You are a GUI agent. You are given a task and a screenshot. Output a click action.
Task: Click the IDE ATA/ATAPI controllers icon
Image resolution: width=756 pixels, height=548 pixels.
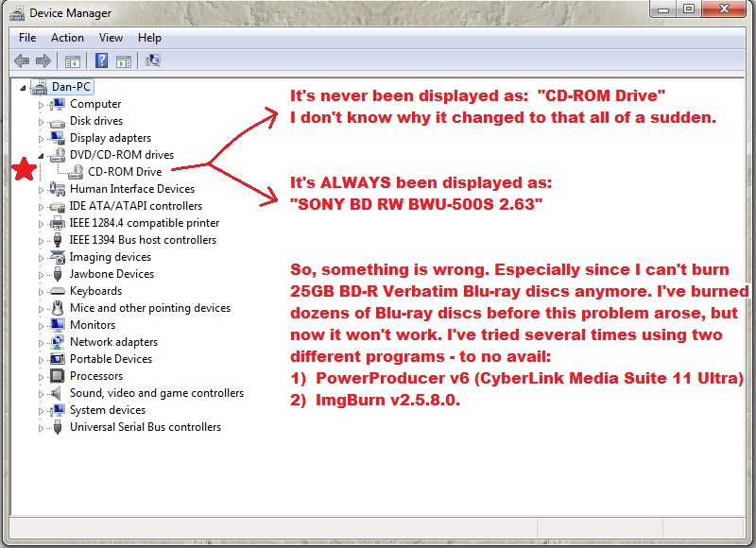(x=58, y=207)
